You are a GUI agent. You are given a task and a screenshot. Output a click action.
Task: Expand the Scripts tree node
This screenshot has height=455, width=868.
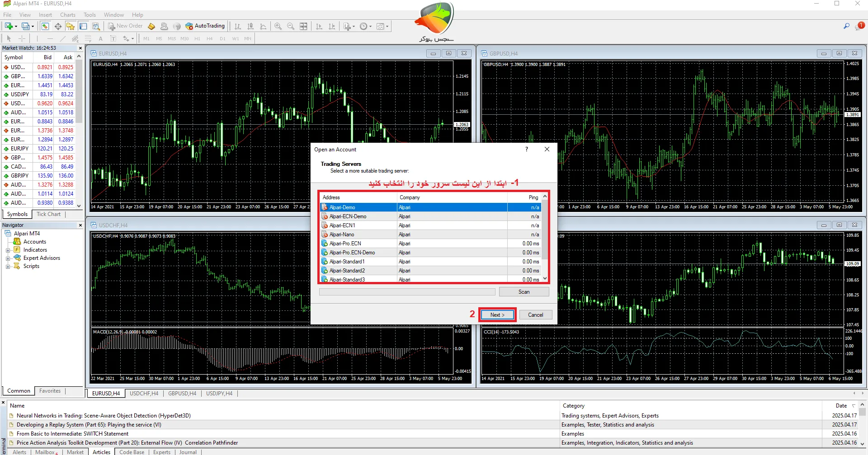point(8,267)
